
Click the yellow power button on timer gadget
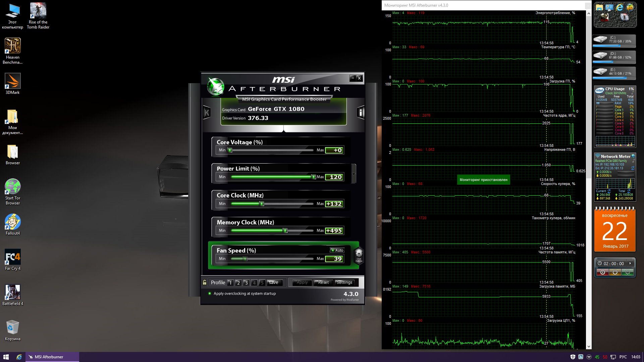[x=615, y=273]
